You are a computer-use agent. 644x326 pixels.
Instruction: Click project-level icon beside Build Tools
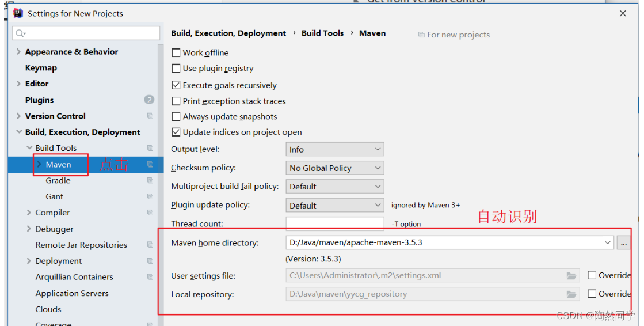(x=150, y=148)
